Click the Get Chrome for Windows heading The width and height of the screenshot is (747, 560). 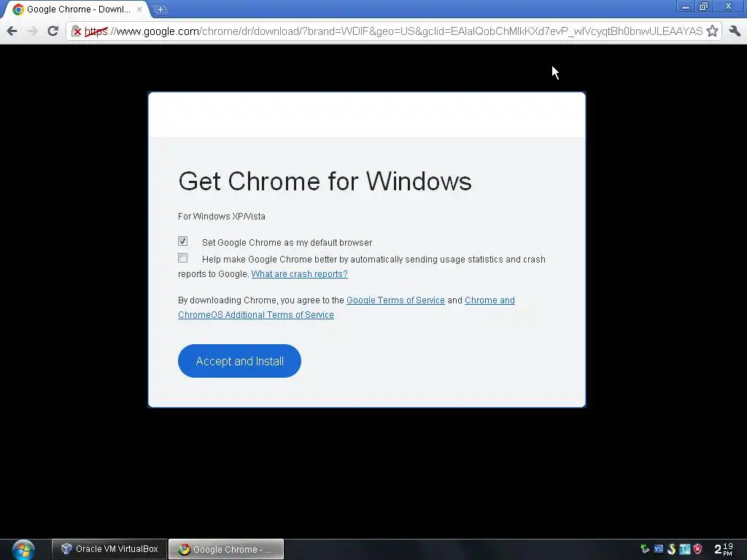pos(325,182)
